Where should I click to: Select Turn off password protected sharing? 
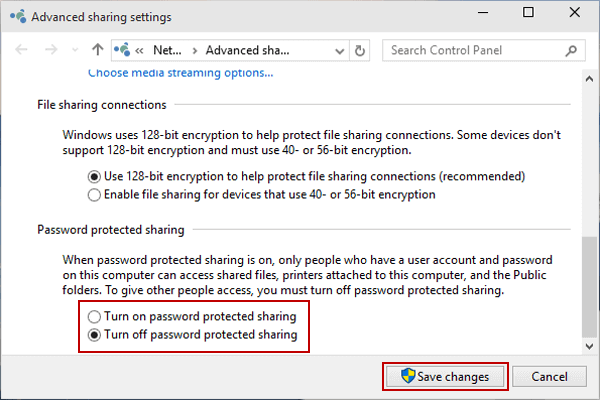tap(94, 335)
